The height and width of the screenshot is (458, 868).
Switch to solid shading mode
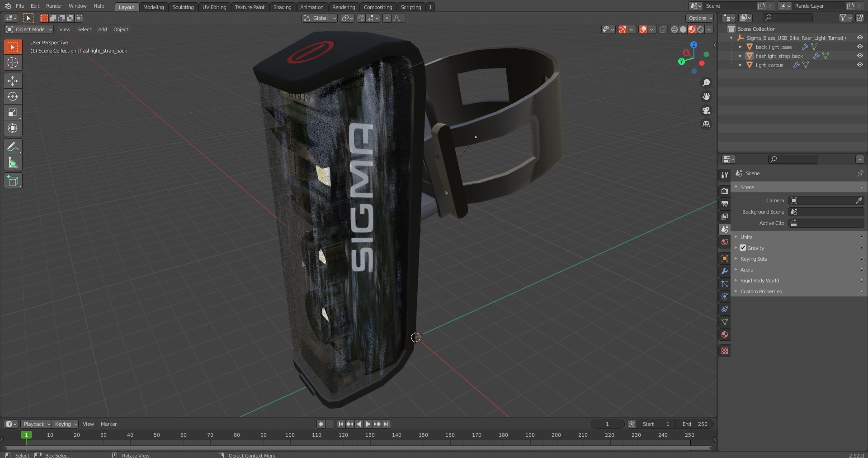point(683,29)
